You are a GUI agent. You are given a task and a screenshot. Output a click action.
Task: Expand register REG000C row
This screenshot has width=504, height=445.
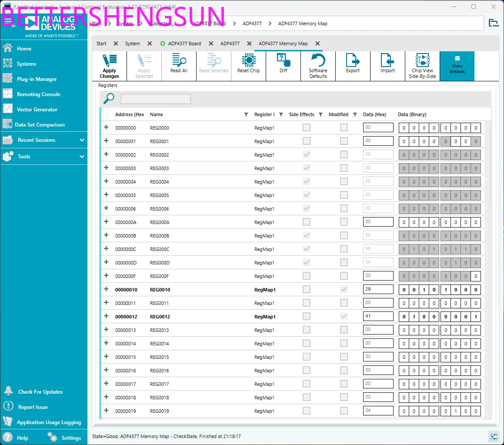[x=107, y=248]
